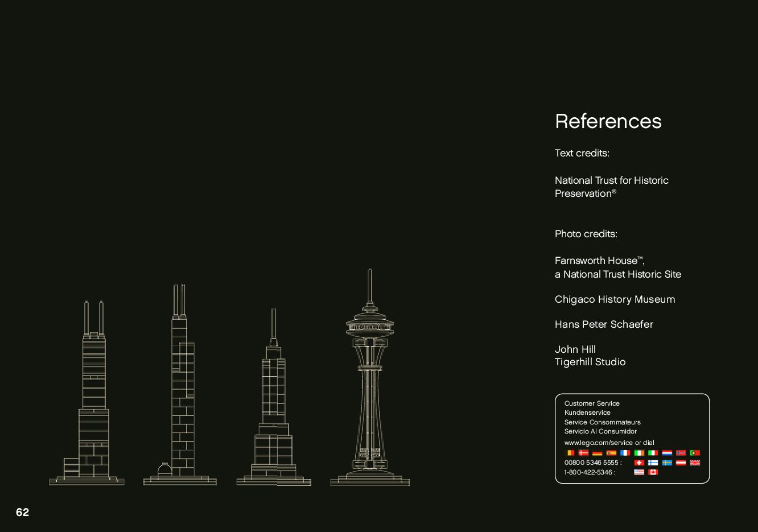The image size is (758, 532).
Task: Click the Portugal flag icon
Action: point(695,453)
